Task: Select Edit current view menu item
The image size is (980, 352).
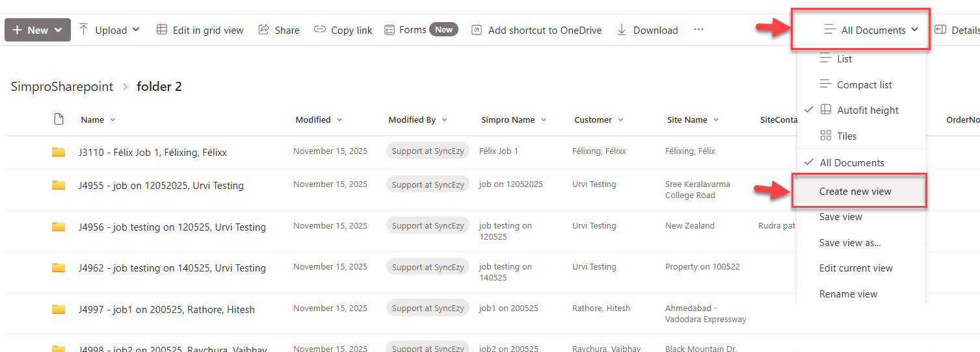Action: coord(856,268)
